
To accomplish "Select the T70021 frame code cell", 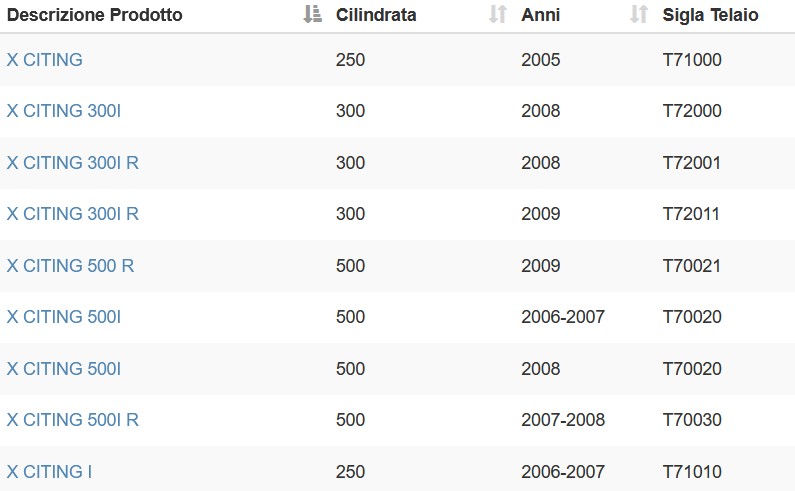I will point(692,266).
